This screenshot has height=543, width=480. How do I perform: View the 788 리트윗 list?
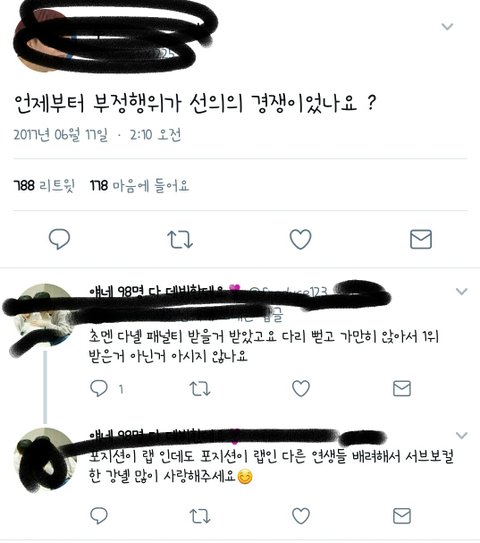pyautogui.click(x=44, y=185)
